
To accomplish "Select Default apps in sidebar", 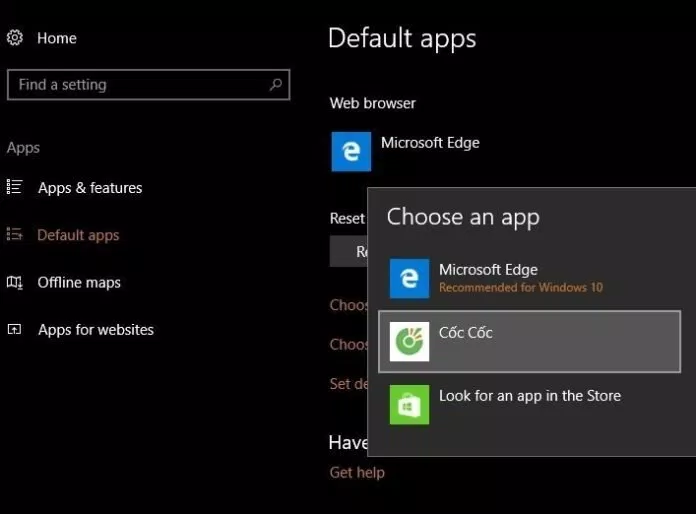I will point(78,235).
